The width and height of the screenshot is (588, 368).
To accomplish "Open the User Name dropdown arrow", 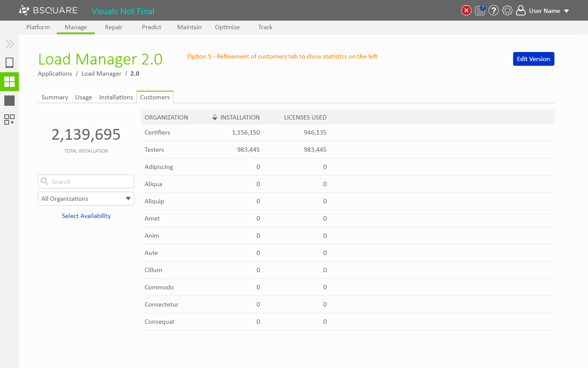I will (x=566, y=11).
